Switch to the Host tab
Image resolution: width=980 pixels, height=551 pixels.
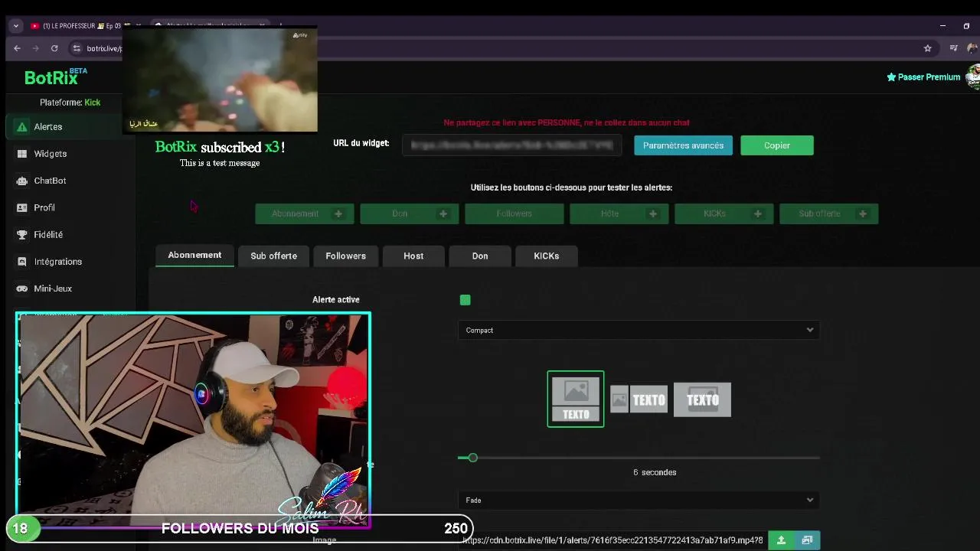coord(413,256)
